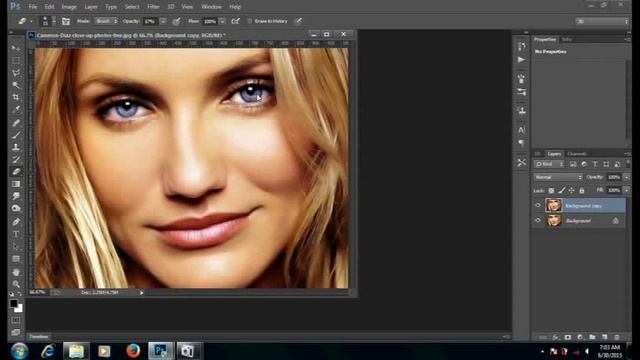The height and width of the screenshot is (360, 640).
Task: Open the Image menu
Action: [x=69, y=7]
